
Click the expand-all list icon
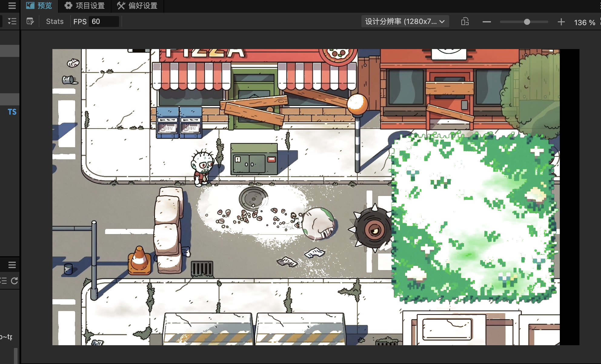click(x=12, y=21)
